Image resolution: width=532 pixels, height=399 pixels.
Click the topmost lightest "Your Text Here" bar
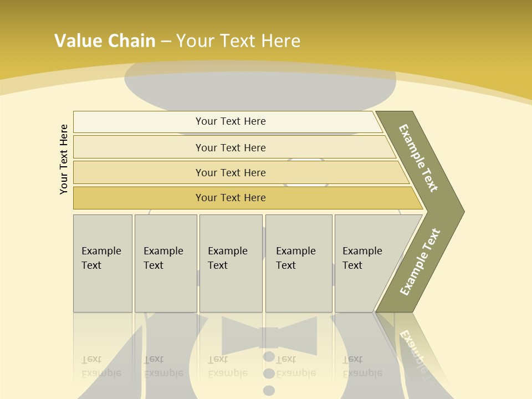(x=231, y=121)
